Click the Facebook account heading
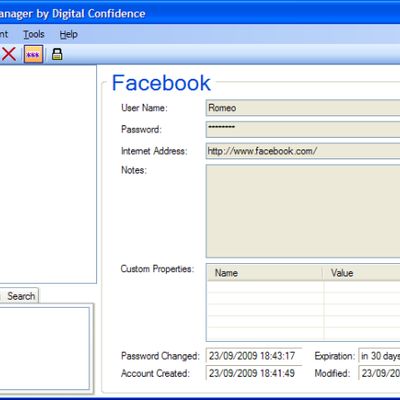 161,83
